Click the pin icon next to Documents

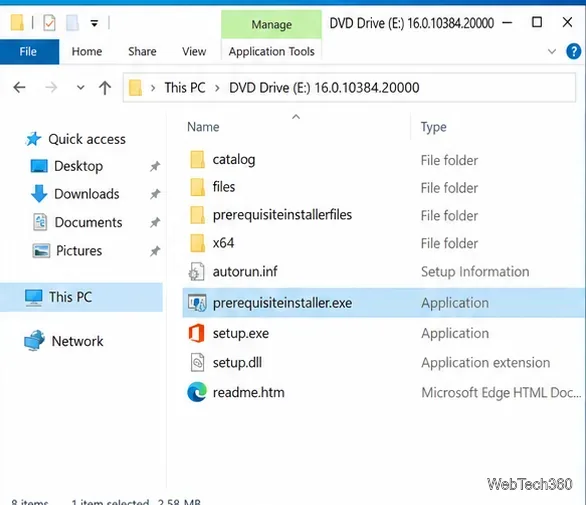(155, 222)
